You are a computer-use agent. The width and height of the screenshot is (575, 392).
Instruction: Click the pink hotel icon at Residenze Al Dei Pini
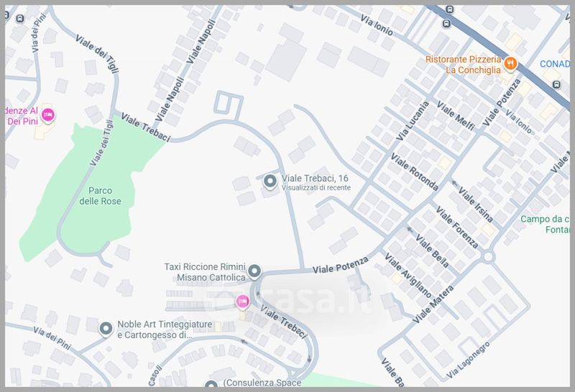(x=49, y=115)
